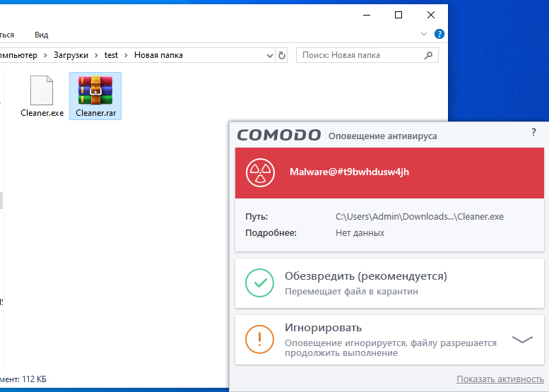Click the Новая папка breadcrumb
Viewport: 549px width, 392px height.
[x=158, y=55]
